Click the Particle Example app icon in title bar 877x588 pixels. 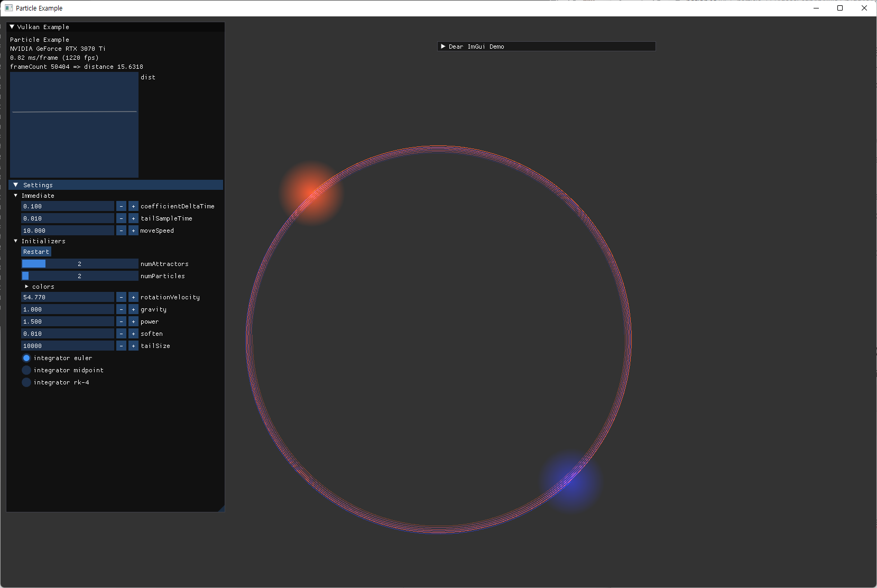tap(8, 8)
